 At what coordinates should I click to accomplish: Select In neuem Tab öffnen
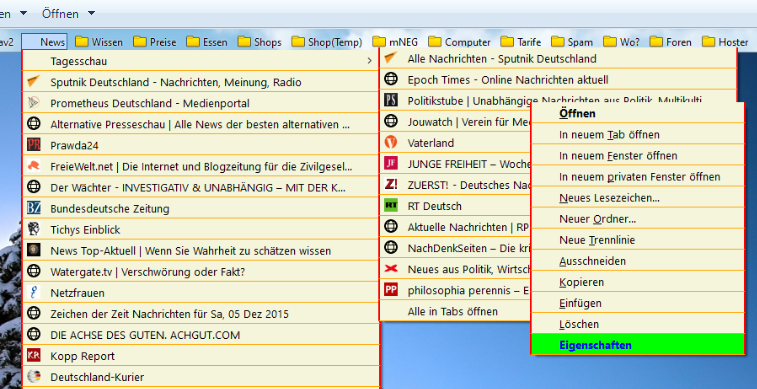638,134
